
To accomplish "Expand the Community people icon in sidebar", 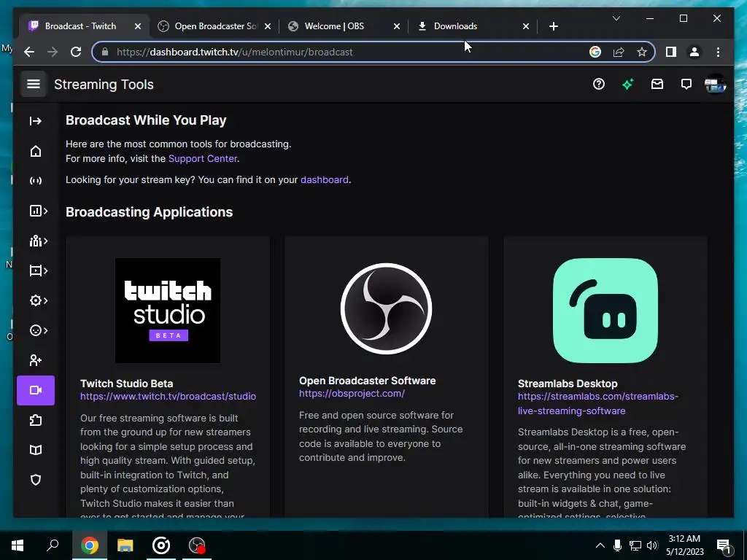I will click(x=38, y=241).
